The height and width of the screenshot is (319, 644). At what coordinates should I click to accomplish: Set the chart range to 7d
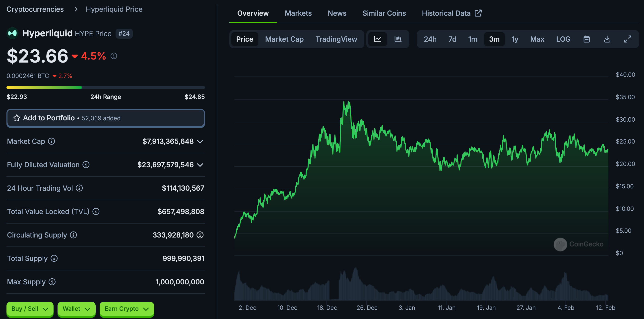click(x=452, y=39)
